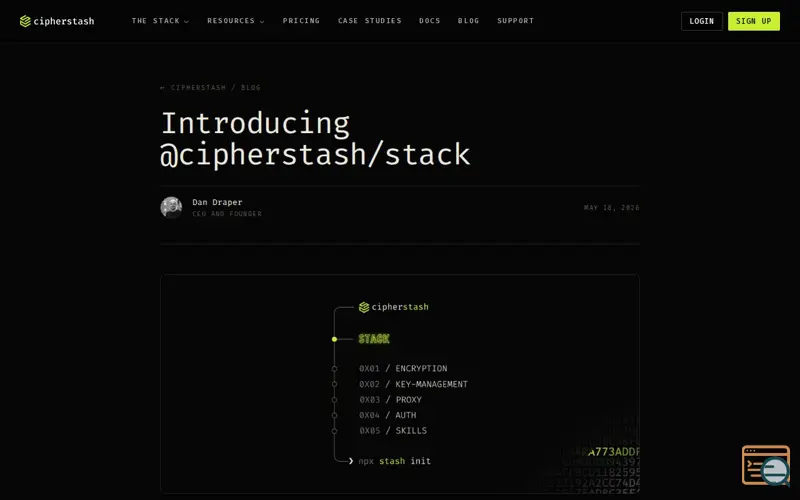
Task: Click the green STACK label
Action: [x=374, y=339]
